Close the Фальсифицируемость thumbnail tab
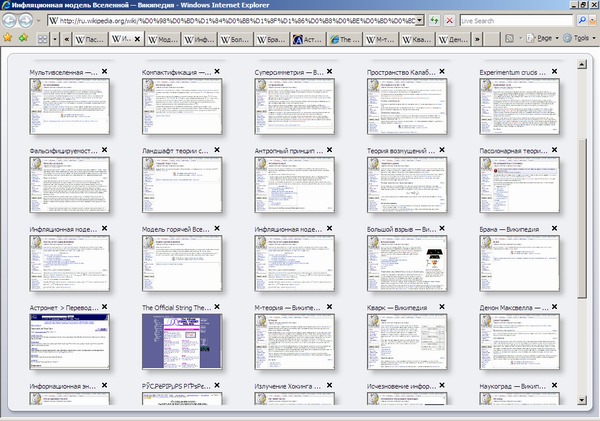The image size is (600, 421). 104,150
